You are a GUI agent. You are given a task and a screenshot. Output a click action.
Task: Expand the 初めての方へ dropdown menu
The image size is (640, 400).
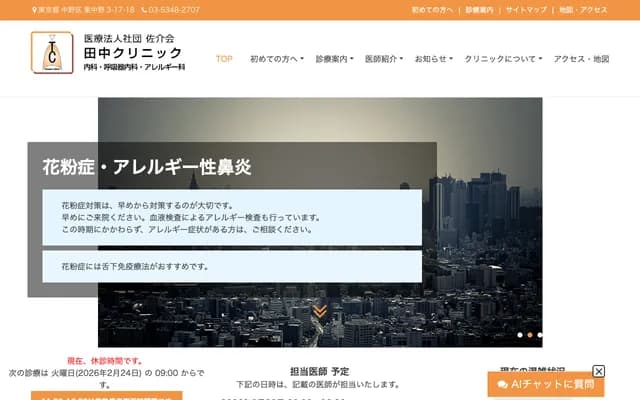(277, 59)
